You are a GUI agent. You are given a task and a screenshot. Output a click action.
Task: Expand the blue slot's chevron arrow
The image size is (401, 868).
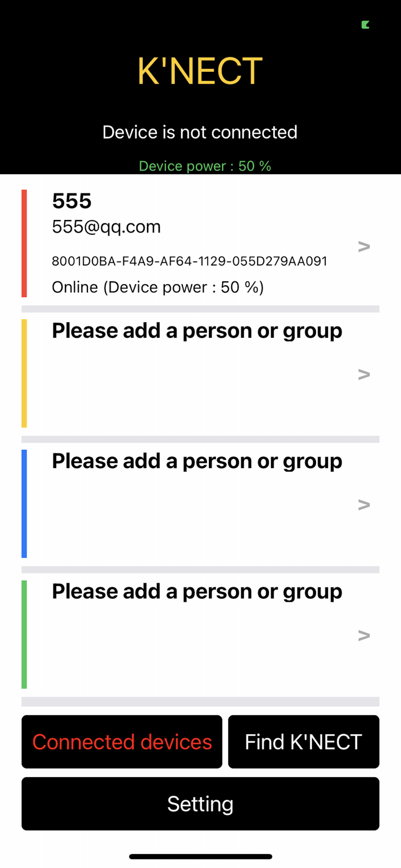click(x=364, y=505)
